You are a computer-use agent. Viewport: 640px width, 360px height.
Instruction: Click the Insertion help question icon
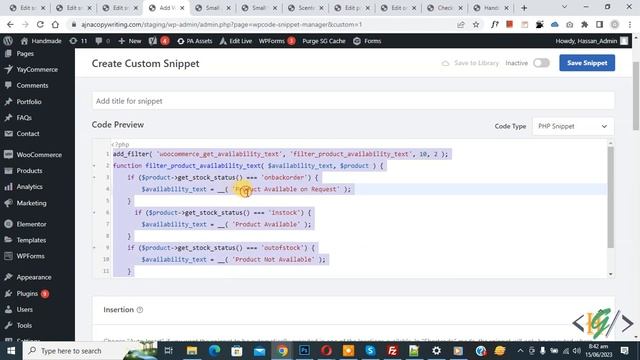click(140, 310)
